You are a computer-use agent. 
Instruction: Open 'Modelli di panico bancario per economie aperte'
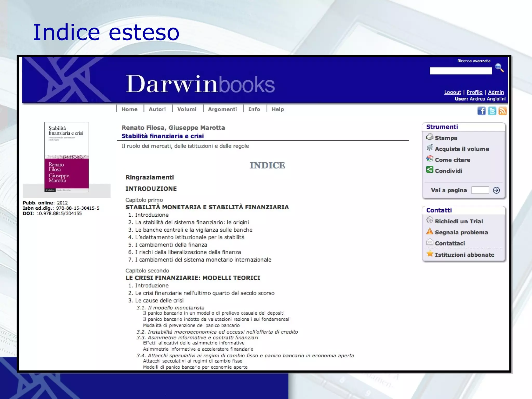tap(195, 367)
